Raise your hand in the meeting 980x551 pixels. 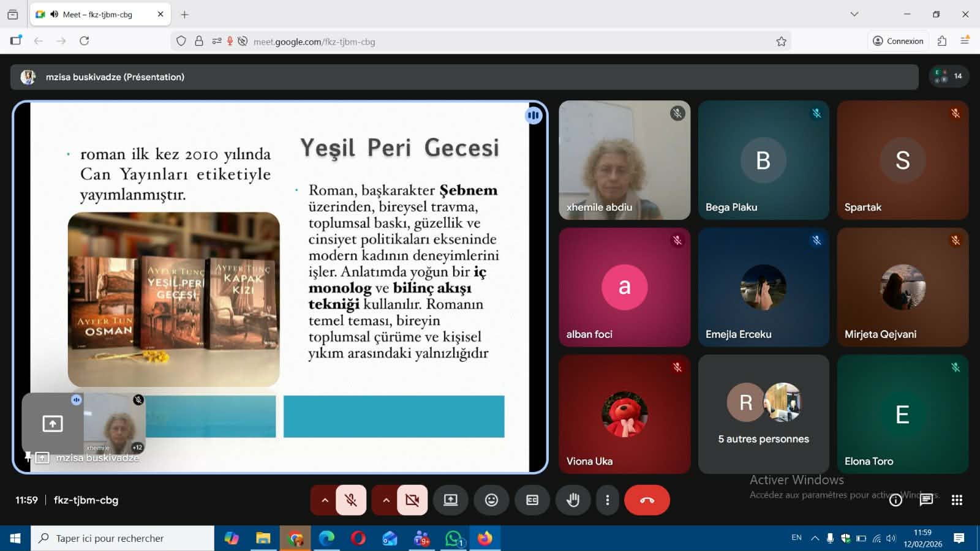point(573,500)
